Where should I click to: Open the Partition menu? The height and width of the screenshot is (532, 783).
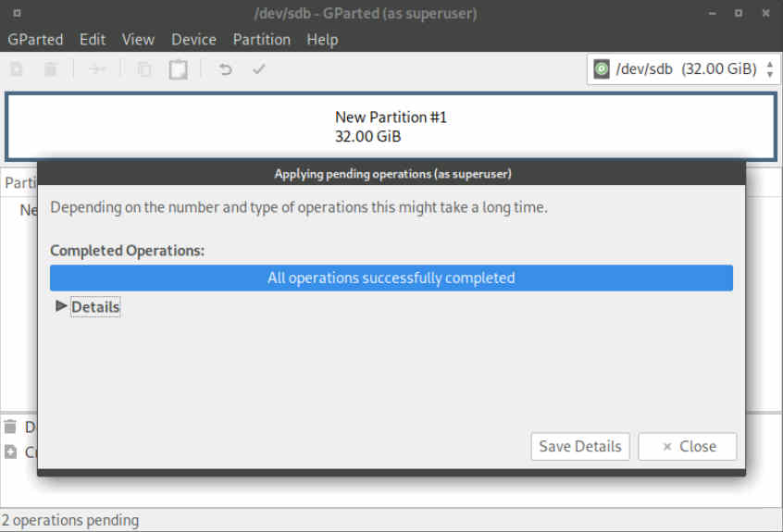[262, 40]
